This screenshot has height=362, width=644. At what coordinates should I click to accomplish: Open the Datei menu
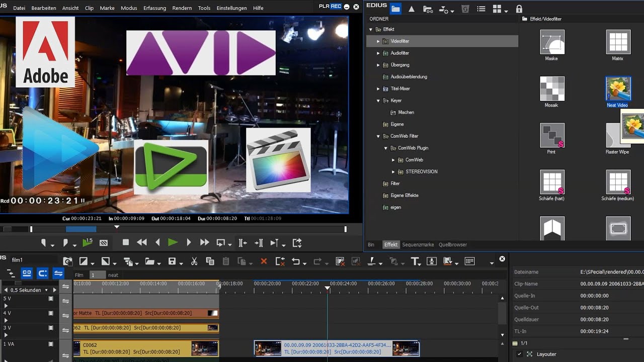click(x=19, y=8)
